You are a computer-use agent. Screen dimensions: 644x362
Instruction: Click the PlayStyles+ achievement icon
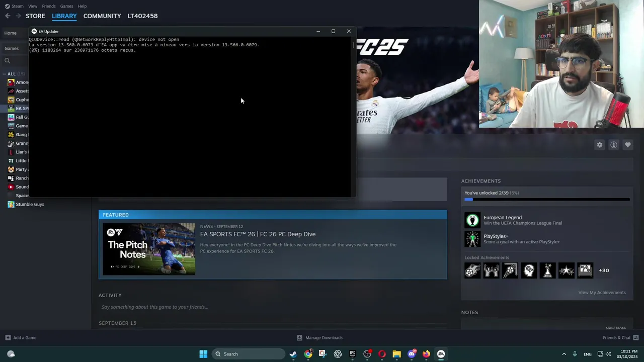(x=472, y=239)
